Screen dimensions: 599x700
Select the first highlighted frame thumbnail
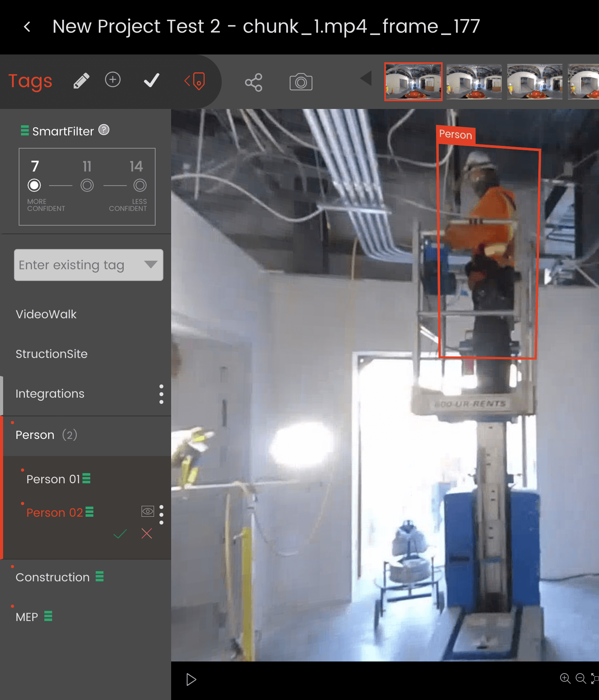[413, 82]
